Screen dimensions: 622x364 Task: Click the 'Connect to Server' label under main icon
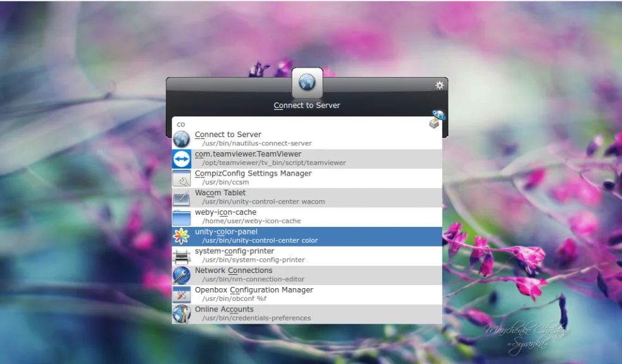click(x=307, y=106)
